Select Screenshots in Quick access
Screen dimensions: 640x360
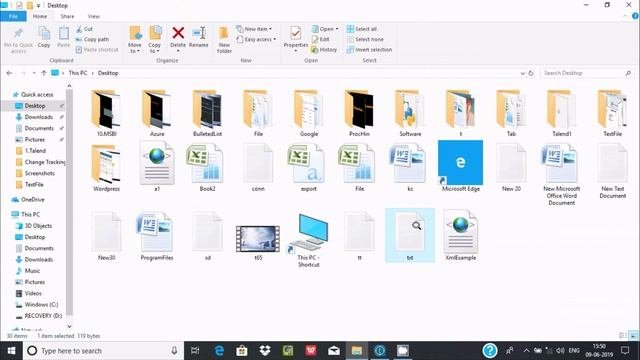point(40,173)
